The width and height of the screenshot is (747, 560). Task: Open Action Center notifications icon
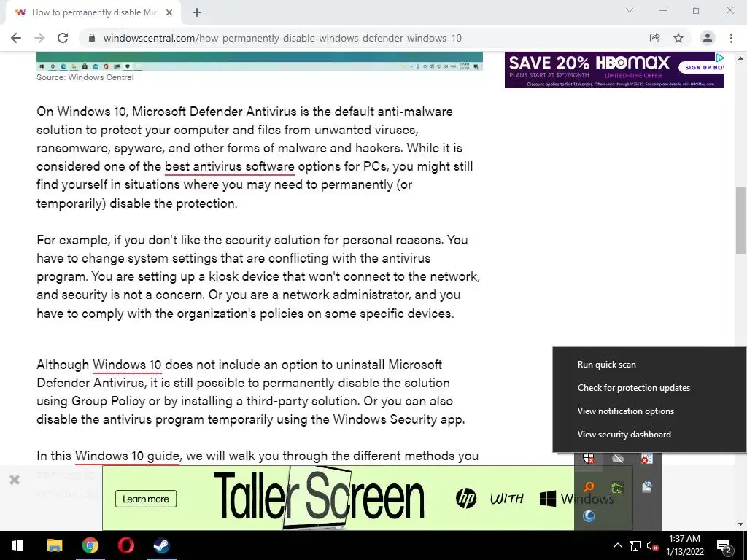tap(724, 545)
